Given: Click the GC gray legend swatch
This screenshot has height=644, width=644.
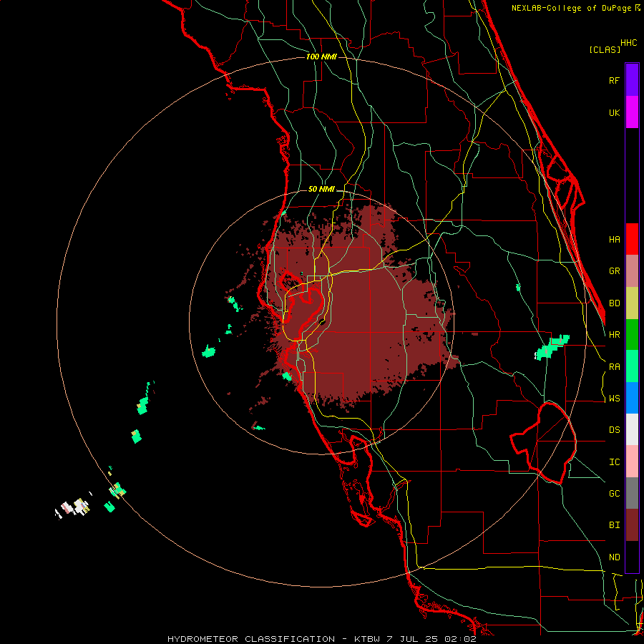Looking at the screenshot, I should coord(632,493).
